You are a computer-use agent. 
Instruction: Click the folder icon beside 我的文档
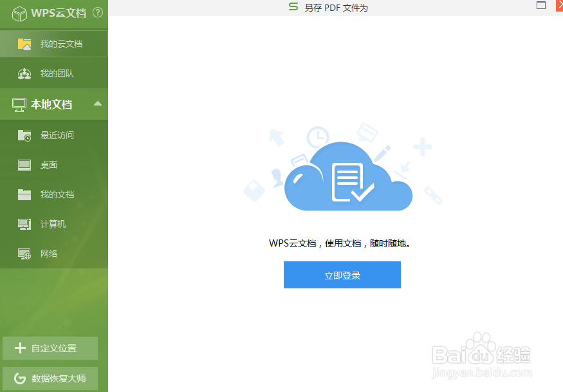click(x=24, y=194)
